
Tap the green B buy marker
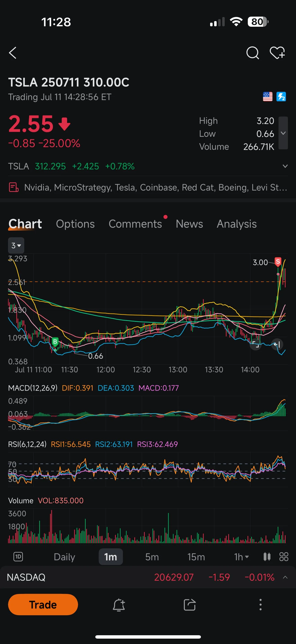point(55,342)
